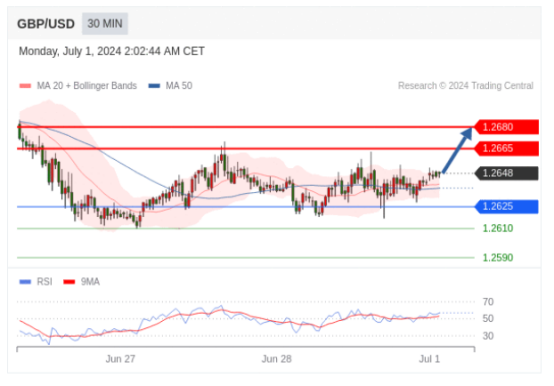Click the 30 MIN timeframe badge
This screenshot has width=554, height=386.
click(x=105, y=24)
